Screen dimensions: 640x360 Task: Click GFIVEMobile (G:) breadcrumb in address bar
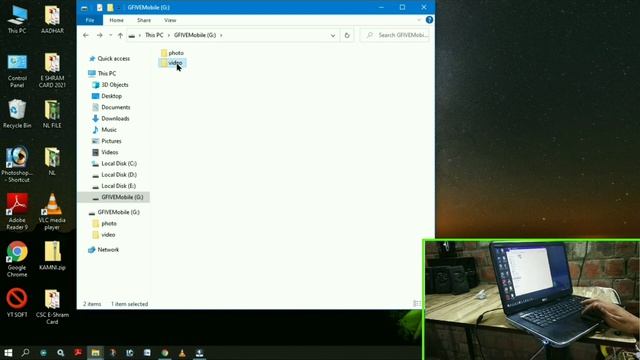(x=195, y=35)
